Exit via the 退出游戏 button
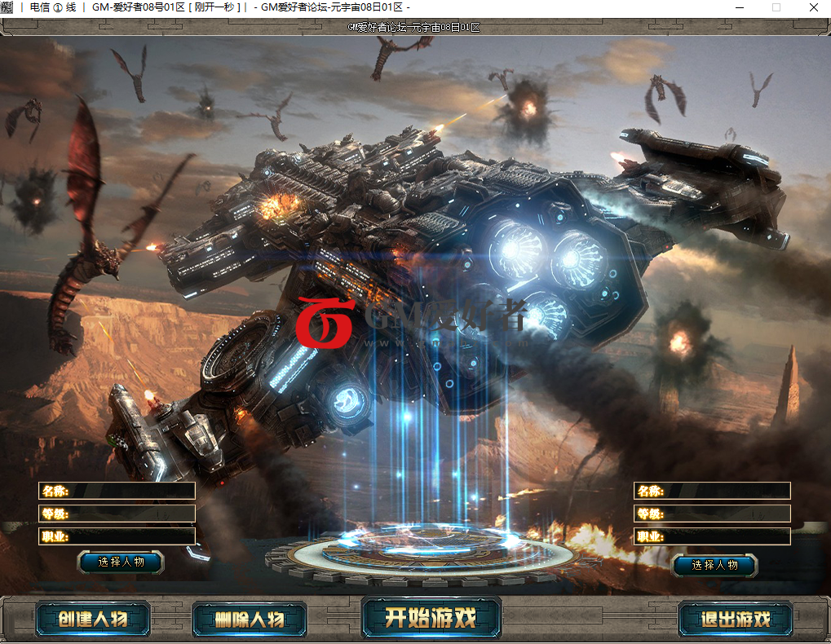This screenshot has width=831, height=644. pyautogui.click(x=736, y=619)
